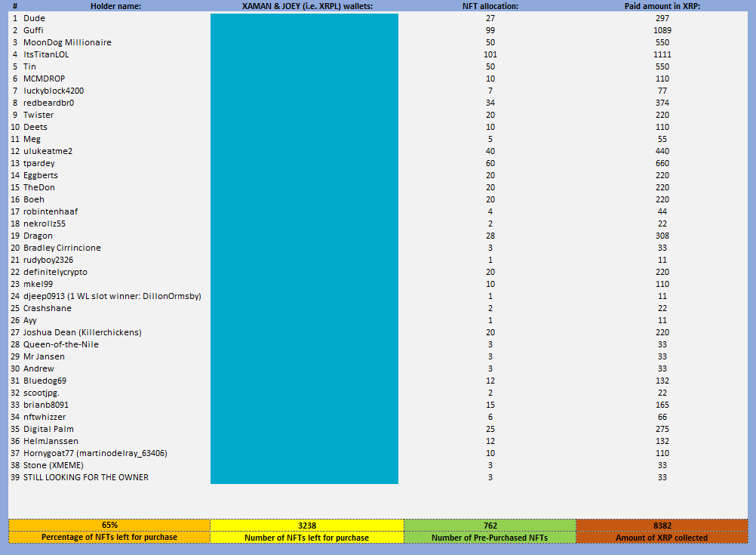Select the holder cell 'Andrew'
The width and height of the screenshot is (756, 555).
point(38,368)
